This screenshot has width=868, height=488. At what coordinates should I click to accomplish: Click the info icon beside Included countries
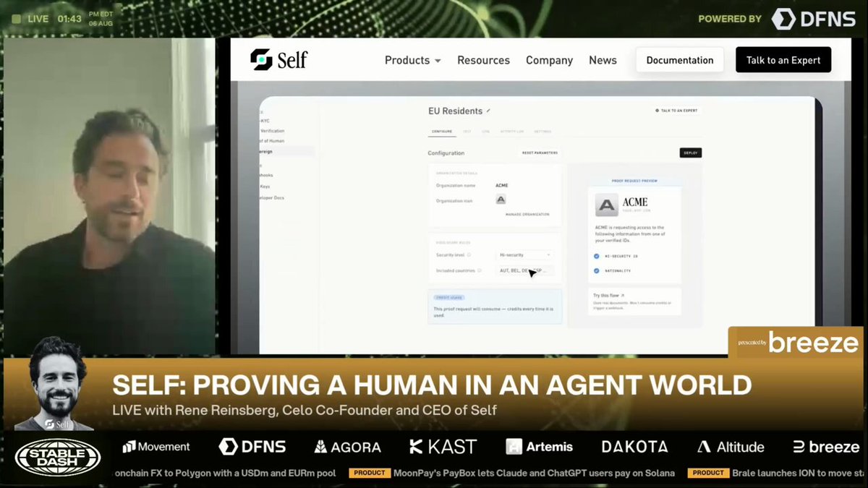click(x=478, y=270)
